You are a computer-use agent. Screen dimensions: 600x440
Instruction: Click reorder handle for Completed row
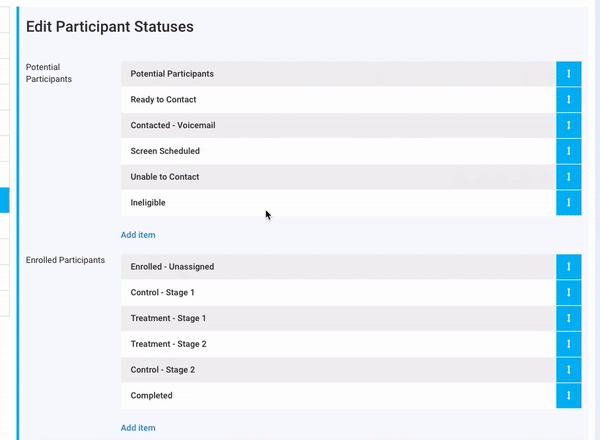coord(568,396)
